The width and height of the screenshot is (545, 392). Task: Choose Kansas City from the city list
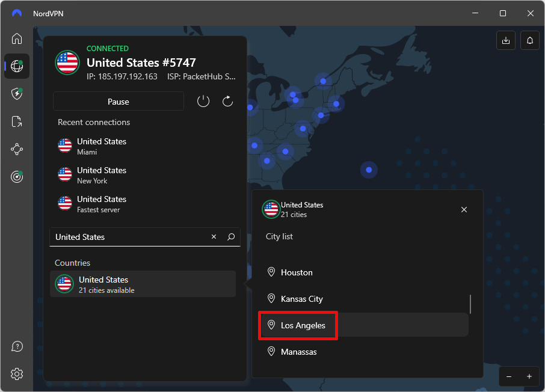coord(363,299)
